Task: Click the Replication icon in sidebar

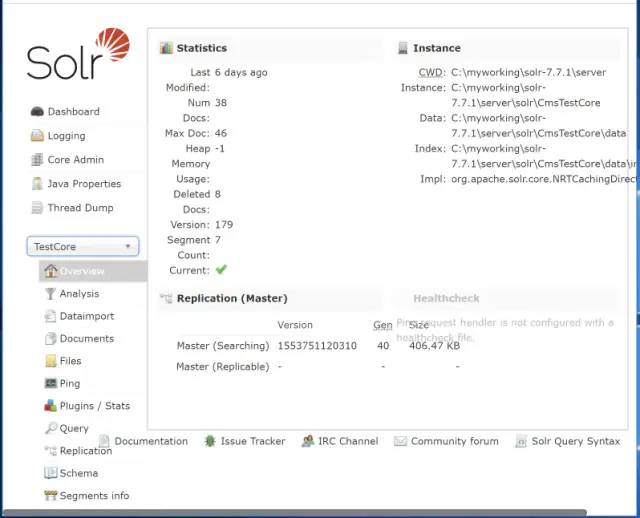Action: [x=51, y=451]
